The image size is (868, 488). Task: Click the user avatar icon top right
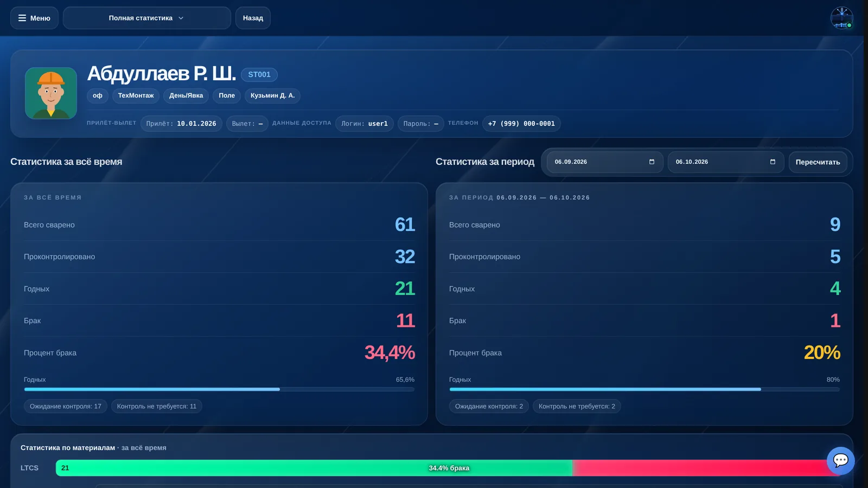841,18
